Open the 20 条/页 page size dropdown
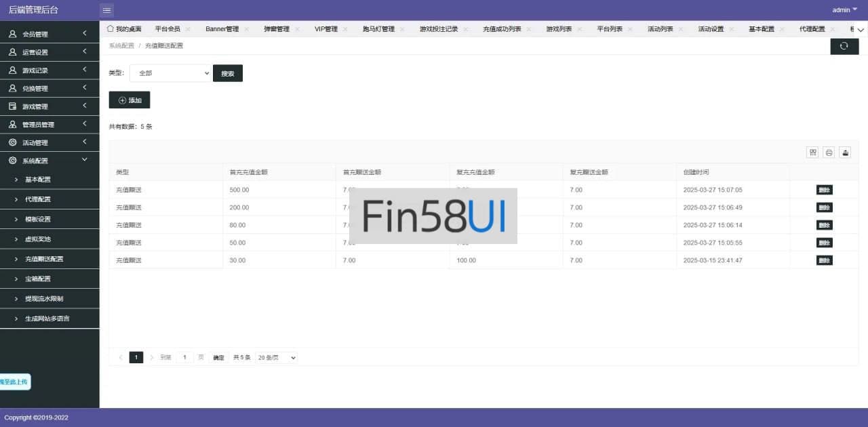Image resolution: width=868 pixels, height=427 pixels. pos(277,357)
